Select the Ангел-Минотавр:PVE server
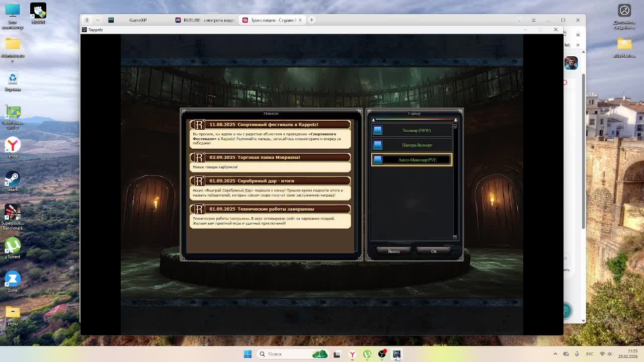The width and height of the screenshot is (644, 362). (x=412, y=160)
